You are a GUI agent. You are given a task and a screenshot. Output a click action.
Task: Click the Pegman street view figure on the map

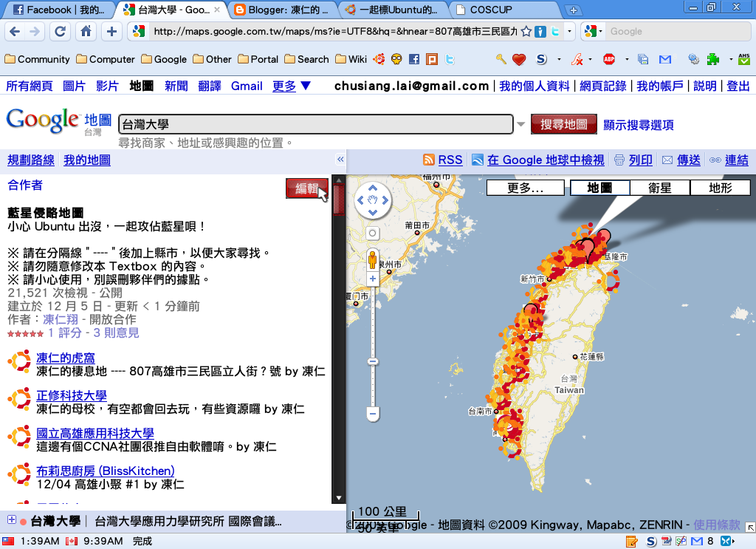[x=372, y=261]
